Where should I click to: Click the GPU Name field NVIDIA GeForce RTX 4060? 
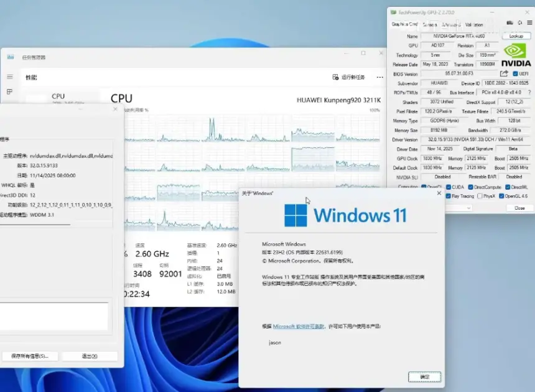tap(459, 36)
